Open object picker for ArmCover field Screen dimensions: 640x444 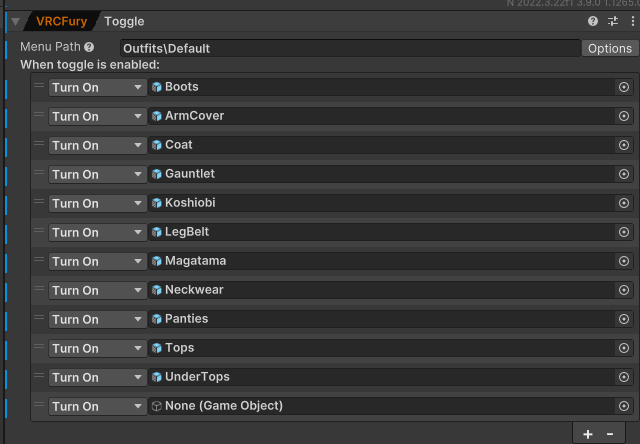[624, 116]
